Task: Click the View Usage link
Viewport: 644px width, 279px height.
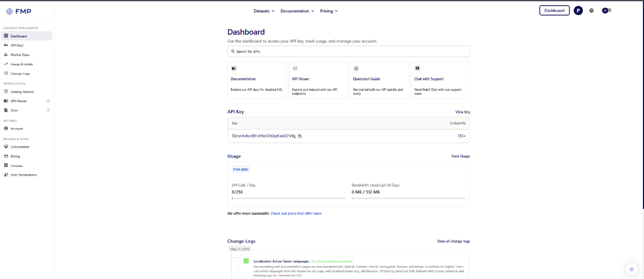Action: click(461, 156)
